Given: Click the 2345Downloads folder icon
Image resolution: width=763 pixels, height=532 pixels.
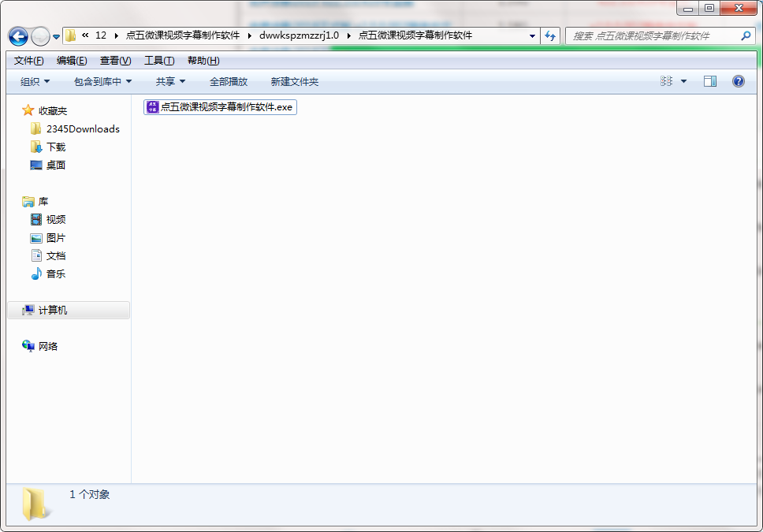Looking at the screenshot, I should point(36,128).
